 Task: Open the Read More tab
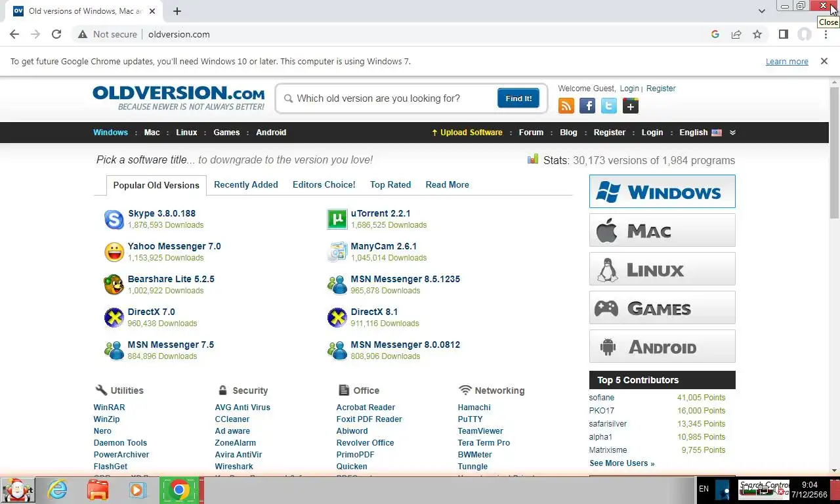click(x=448, y=184)
